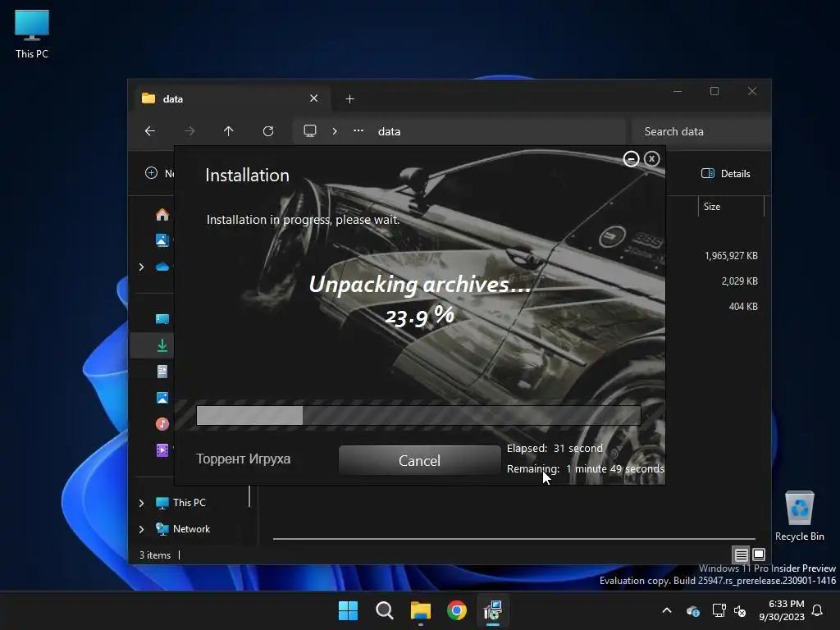This screenshot has height=630, width=840.
Task: Open taskbar Search
Action: [x=384, y=610]
